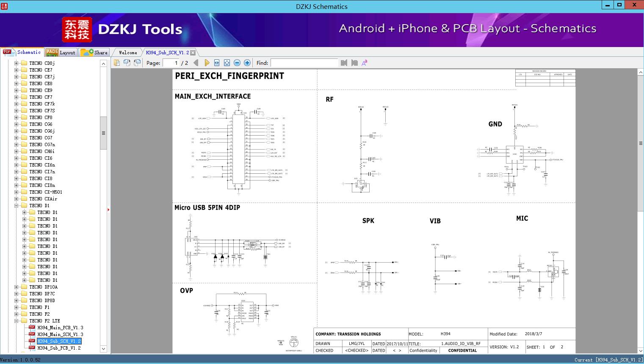Click the fit width icon
The image size is (644, 364).
tap(217, 63)
